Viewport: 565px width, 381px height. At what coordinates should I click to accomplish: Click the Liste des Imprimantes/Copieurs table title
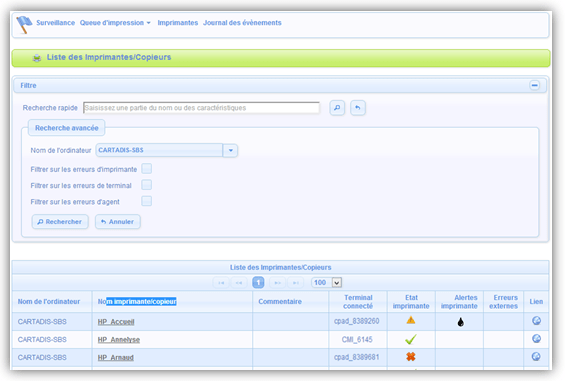(280, 267)
